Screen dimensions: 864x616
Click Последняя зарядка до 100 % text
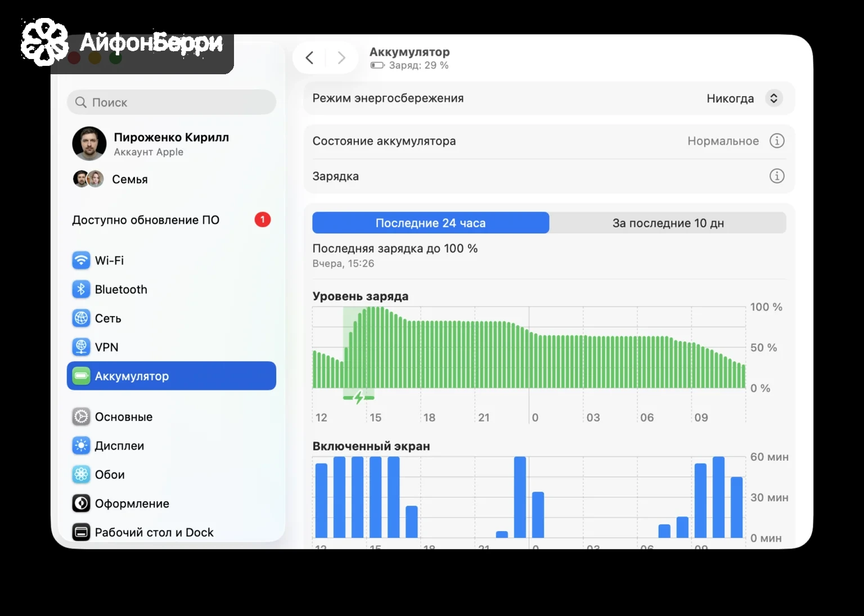pyautogui.click(x=395, y=249)
